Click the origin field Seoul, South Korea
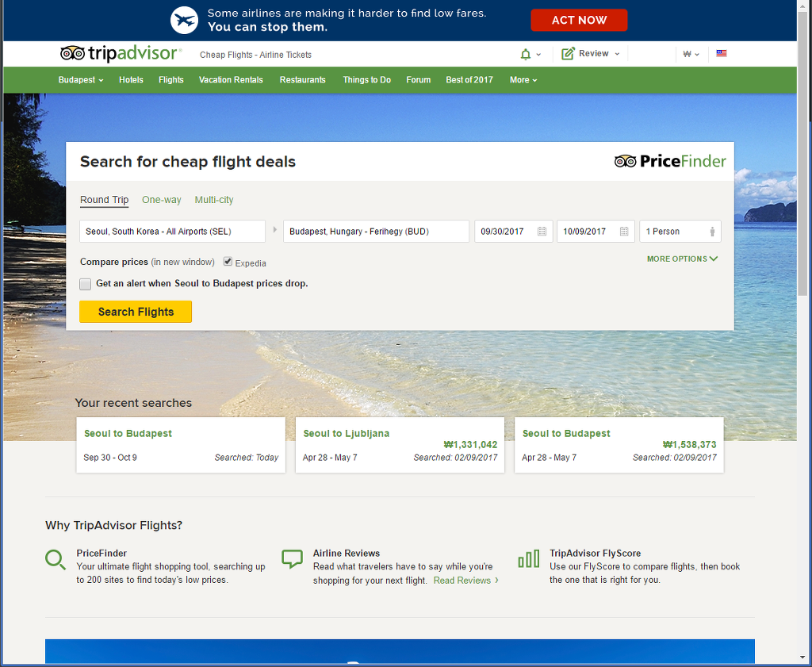 (x=172, y=232)
